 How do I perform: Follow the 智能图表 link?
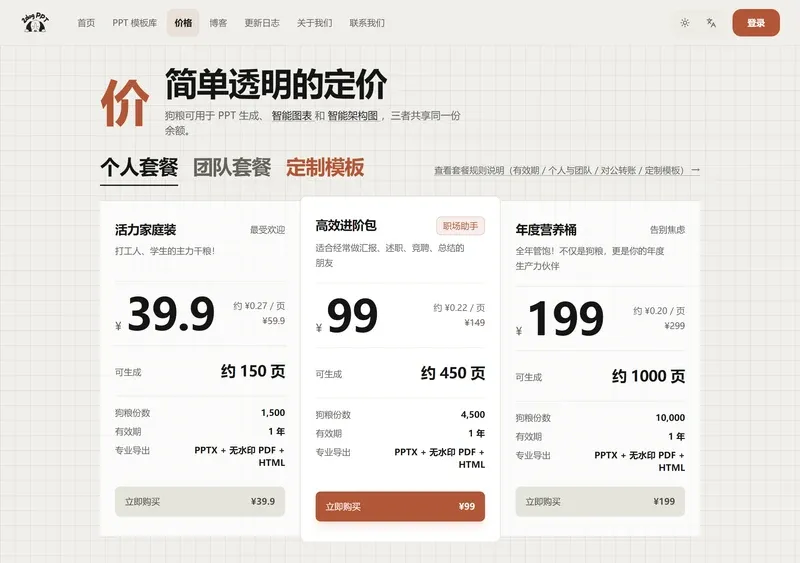[x=291, y=116]
